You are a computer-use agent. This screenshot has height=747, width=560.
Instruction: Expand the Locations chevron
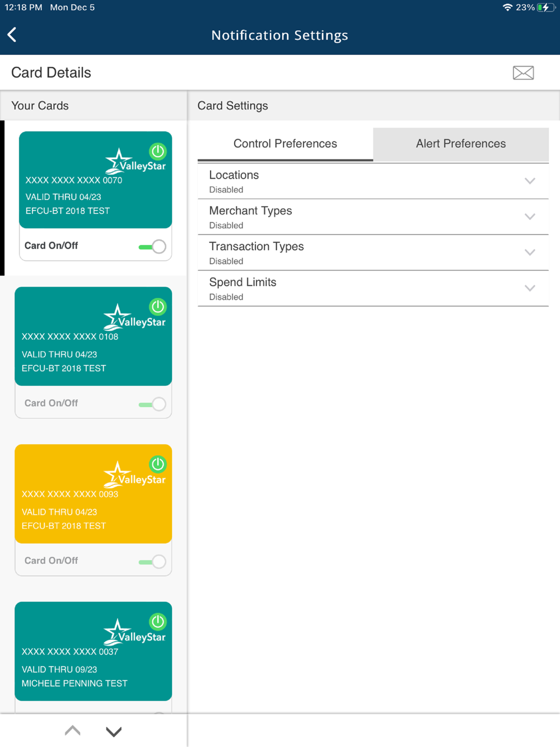coord(530,181)
